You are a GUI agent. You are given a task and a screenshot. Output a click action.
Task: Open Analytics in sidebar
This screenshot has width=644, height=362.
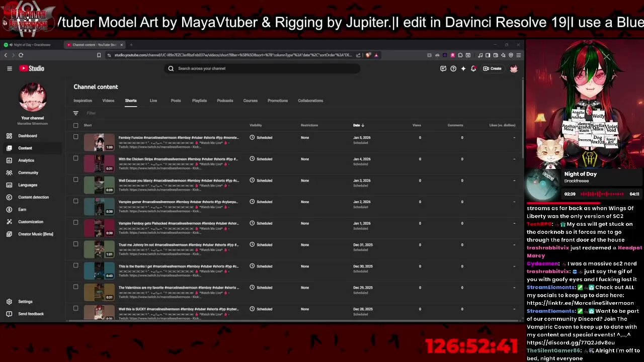26,160
